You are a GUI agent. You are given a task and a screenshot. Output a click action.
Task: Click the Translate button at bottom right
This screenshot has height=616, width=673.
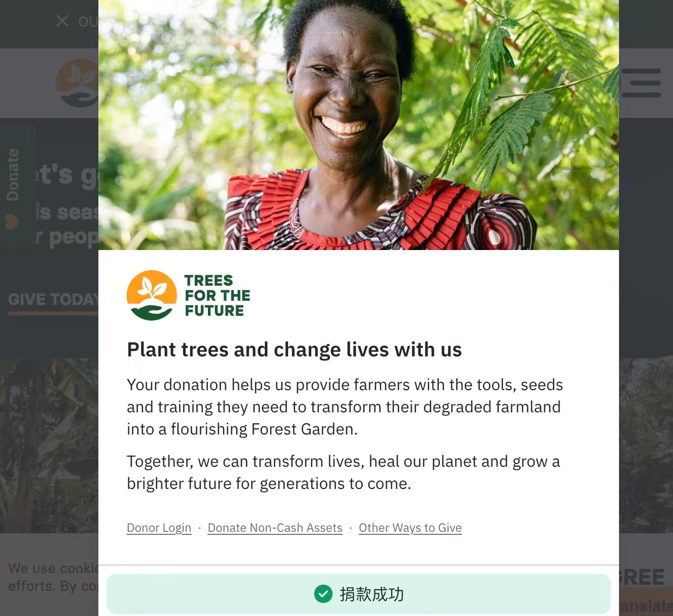[646, 605]
